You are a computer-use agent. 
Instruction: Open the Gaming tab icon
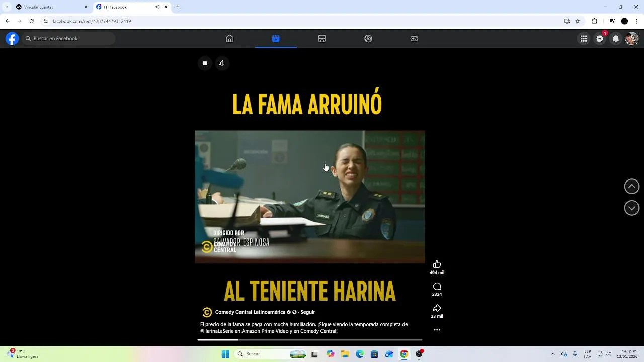[x=414, y=39]
